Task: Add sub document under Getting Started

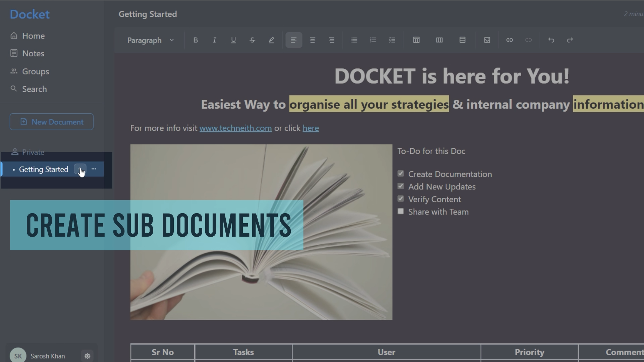Action: pyautogui.click(x=80, y=169)
